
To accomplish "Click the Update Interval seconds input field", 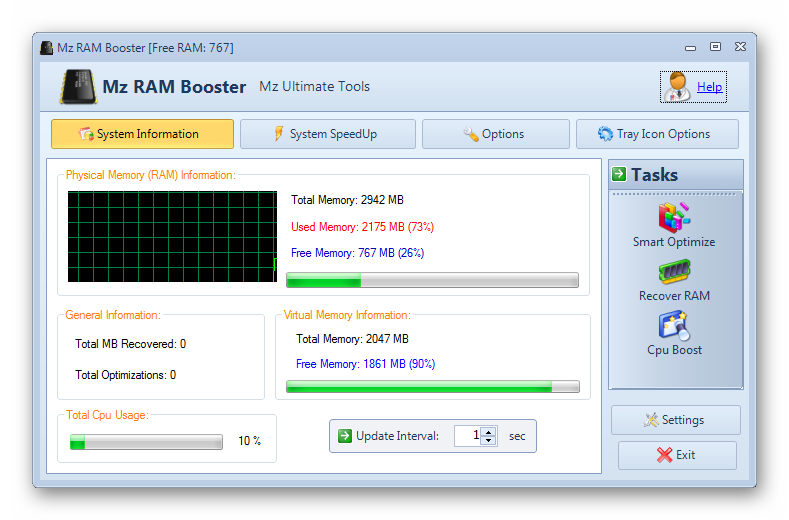I will click(467, 436).
